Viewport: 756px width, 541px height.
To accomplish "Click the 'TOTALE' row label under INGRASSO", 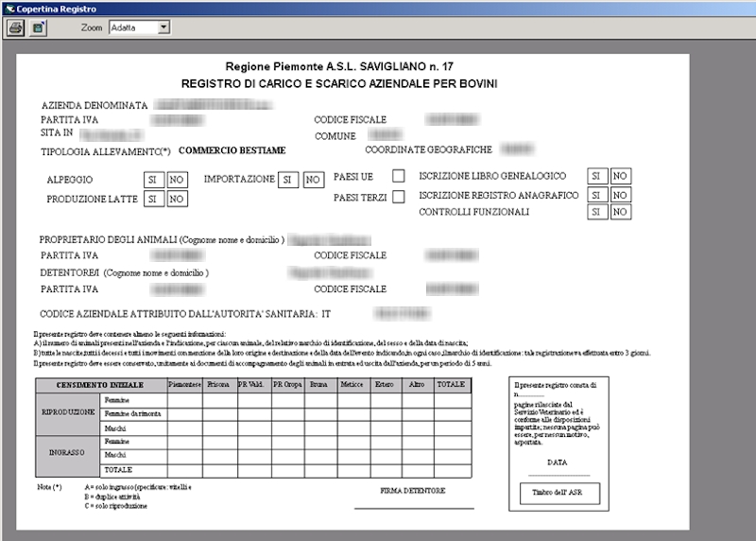I will click(118, 469).
